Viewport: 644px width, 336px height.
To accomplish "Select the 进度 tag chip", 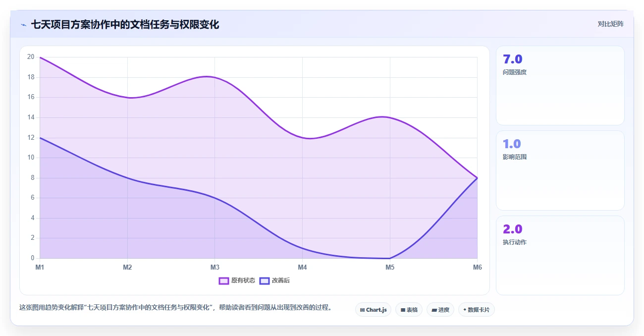I will pyautogui.click(x=440, y=310).
